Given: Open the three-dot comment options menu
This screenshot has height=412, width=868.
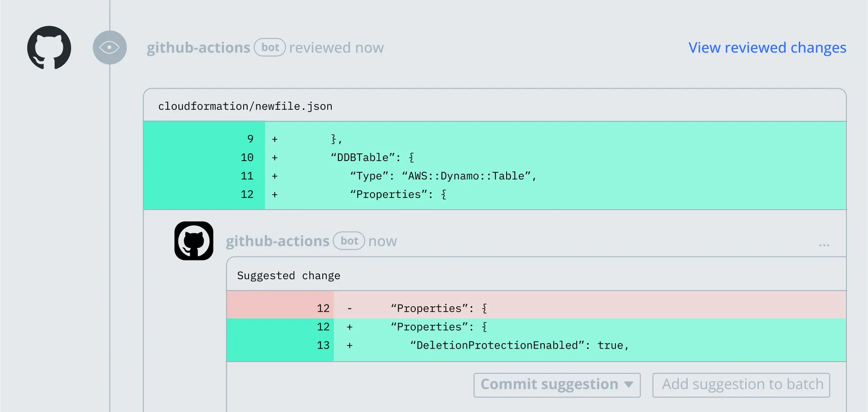Looking at the screenshot, I should [x=824, y=245].
